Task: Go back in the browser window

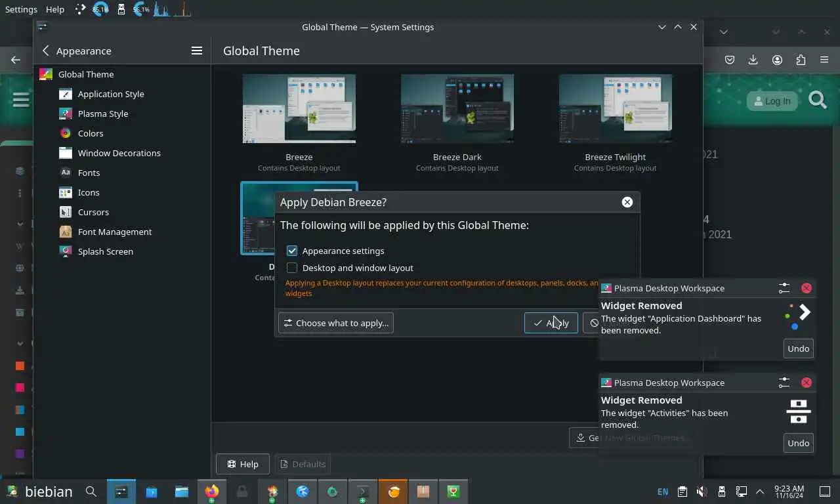Action: (16, 60)
